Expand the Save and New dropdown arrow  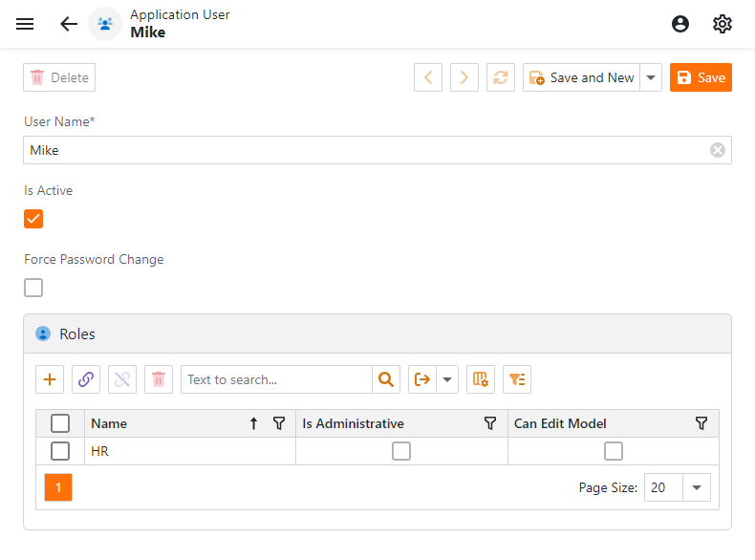[x=651, y=77]
